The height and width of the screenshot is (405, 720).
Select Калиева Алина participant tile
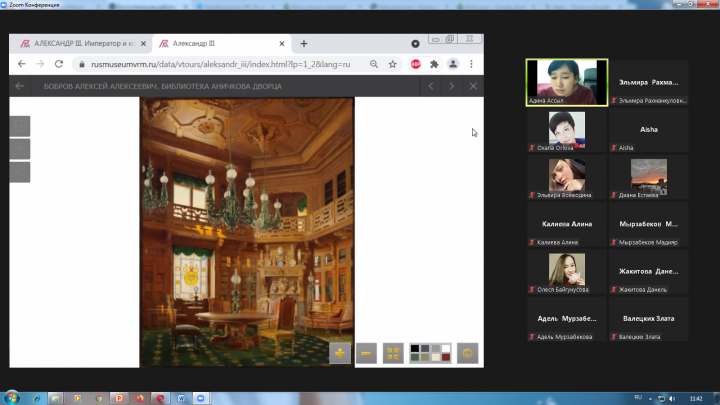pyautogui.click(x=567, y=225)
